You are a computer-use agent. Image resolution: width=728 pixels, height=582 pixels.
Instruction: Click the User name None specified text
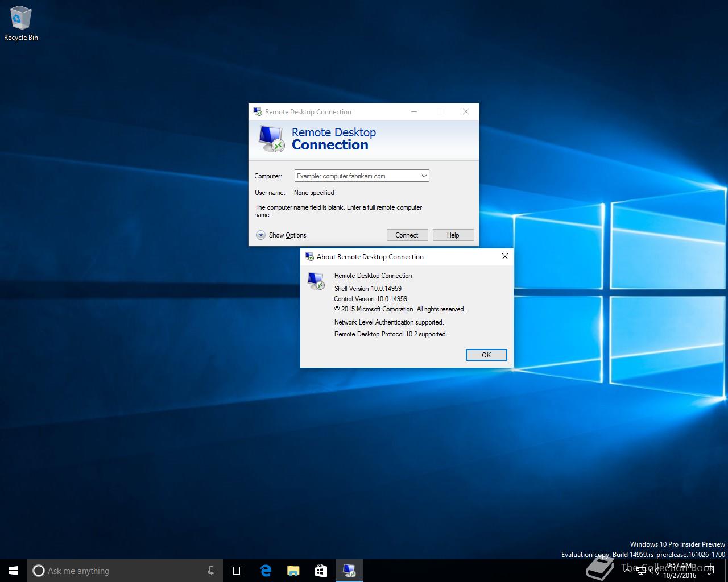(x=294, y=193)
